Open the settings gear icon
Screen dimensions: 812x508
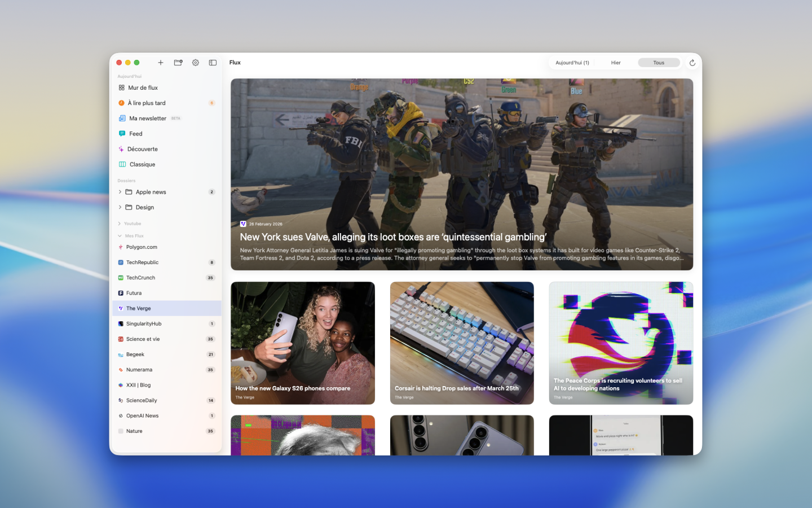tap(196, 63)
